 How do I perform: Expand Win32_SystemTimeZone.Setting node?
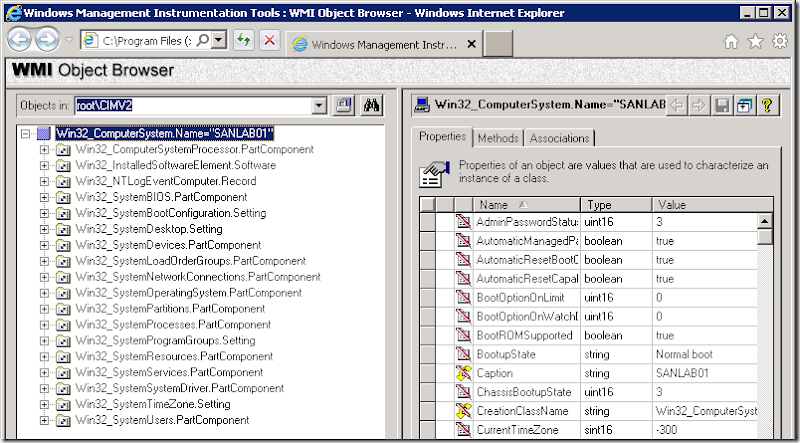point(44,405)
